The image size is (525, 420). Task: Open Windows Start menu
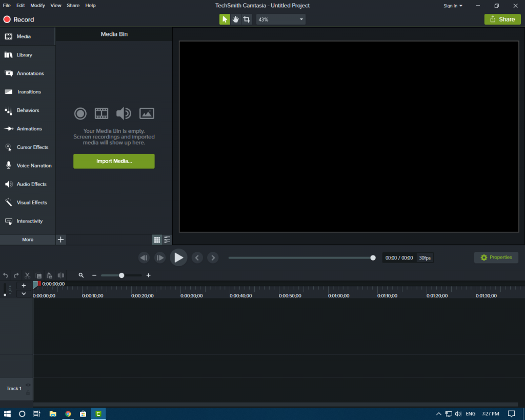point(7,414)
